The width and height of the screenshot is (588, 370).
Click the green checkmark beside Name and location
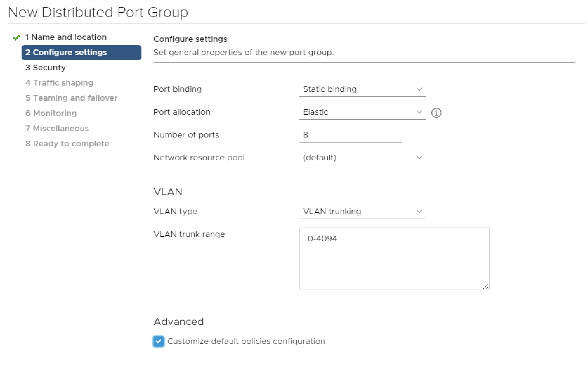(16, 38)
